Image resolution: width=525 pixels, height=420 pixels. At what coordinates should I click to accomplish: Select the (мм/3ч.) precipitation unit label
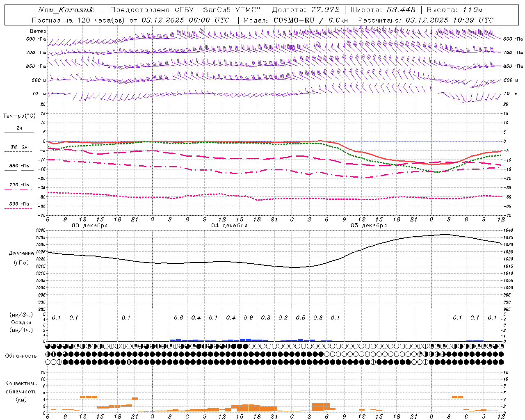point(21,315)
